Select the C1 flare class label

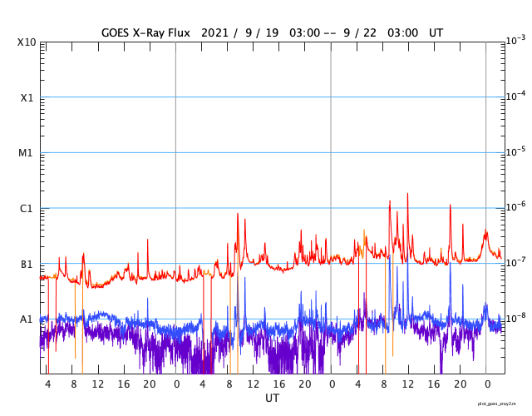click(x=26, y=209)
